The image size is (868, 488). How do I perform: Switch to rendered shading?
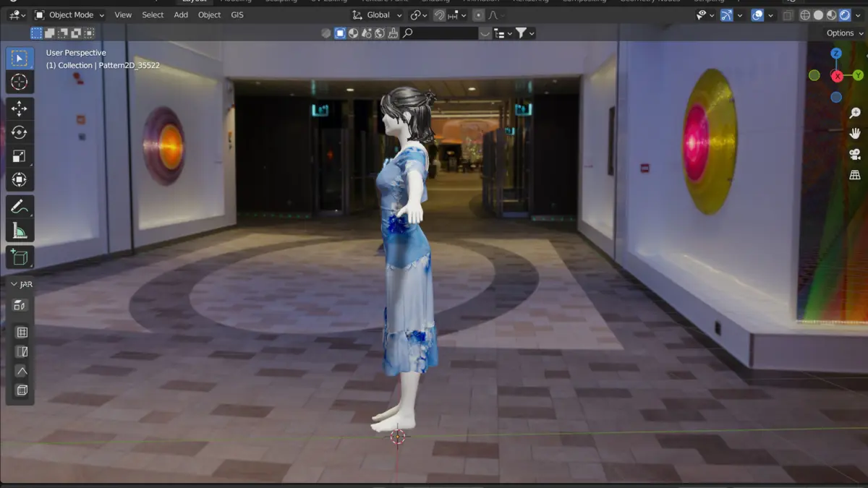click(x=844, y=15)
